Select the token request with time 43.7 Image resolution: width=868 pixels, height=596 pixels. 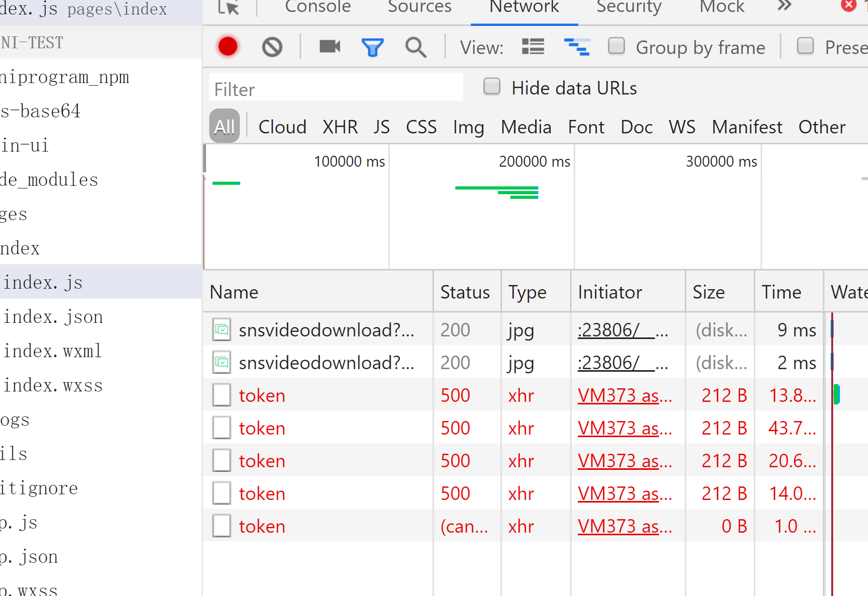(262, 428)
